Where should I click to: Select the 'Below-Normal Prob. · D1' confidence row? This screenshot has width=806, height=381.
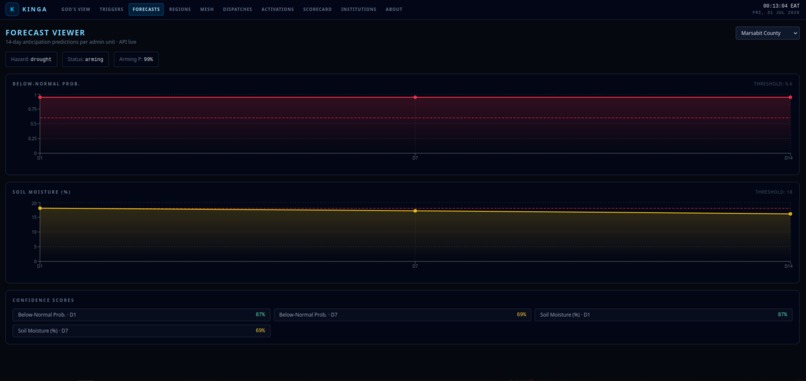(141, 314)
